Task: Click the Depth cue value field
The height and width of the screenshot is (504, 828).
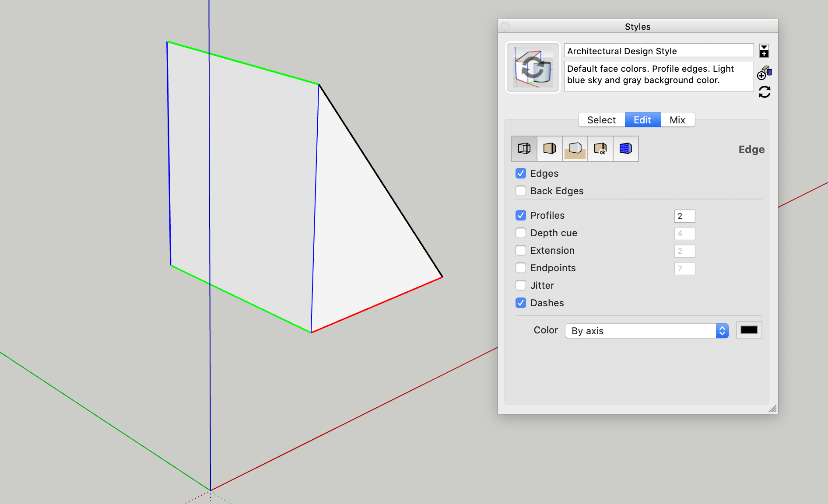Action: click(x=684, y=233)
